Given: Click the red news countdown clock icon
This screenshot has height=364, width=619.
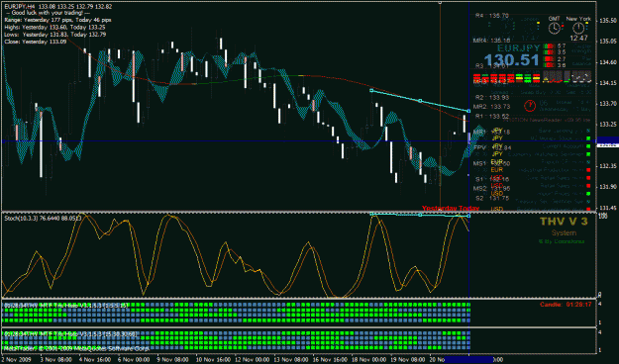Looking at the screenshot, I should click(x=530, y=105).
